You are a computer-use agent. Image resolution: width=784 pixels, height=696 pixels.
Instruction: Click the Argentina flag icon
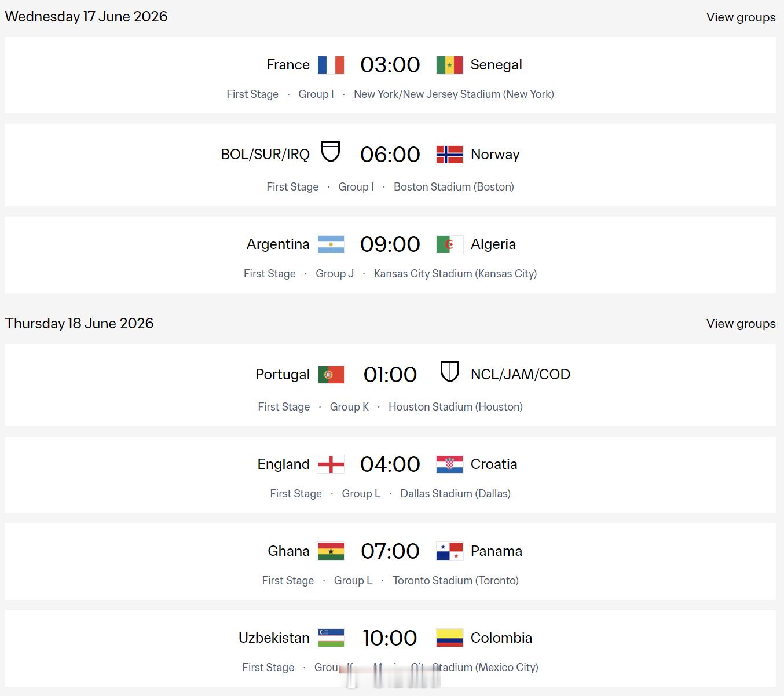tap(331, 244)
